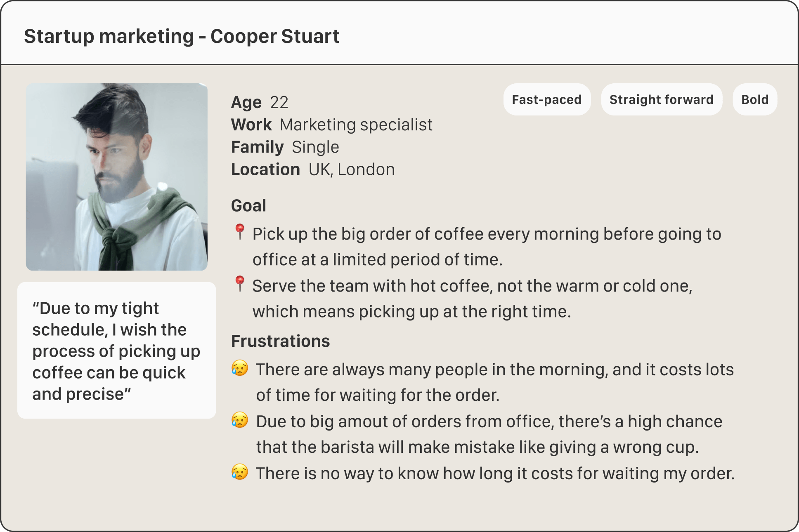This screenshot has height=532, width=799.
Task: Click the Age 22 line
Action: click(x=260, y=102)
